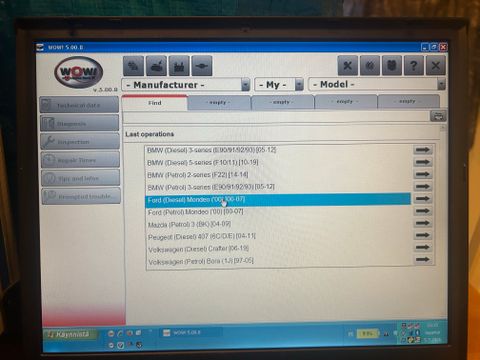Click the car vehicle type toolbar icon
The image size is (480, 360).
[x=157, y=66]
